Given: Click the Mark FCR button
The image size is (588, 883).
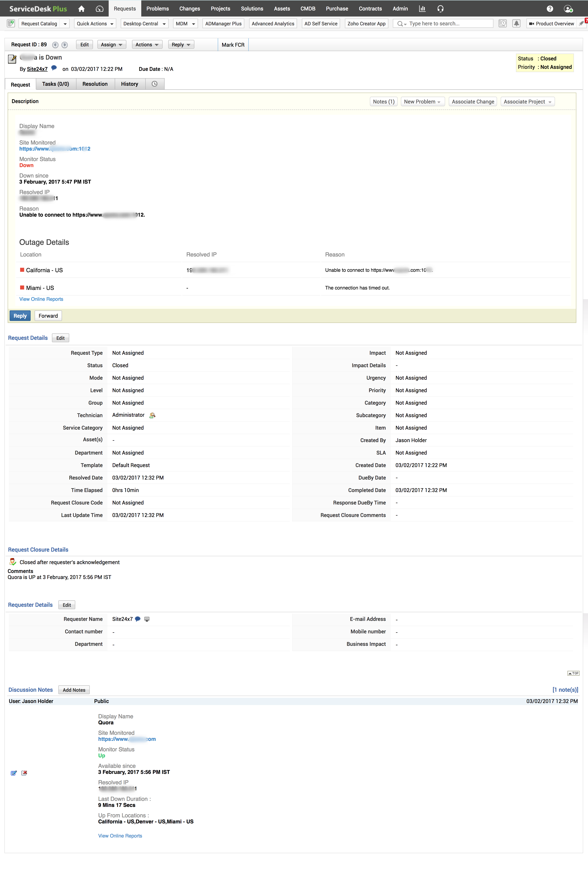Looking at the screenshot, I should (x=233, y=45).
